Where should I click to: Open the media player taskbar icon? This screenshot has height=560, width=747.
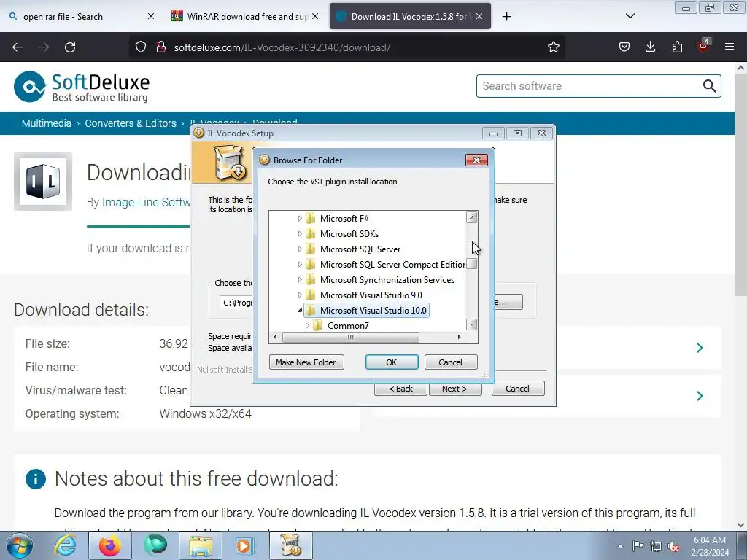click(245, 545)
